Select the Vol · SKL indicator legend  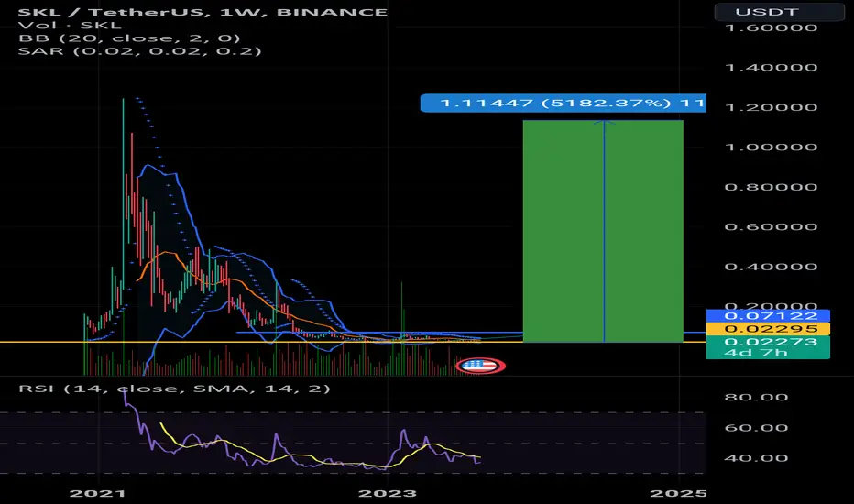(70, 25)
